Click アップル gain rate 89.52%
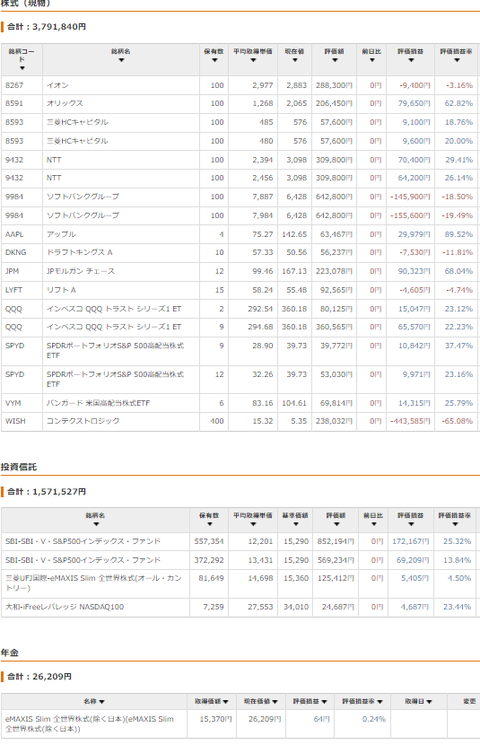The width and height of the screenshot is (480, 745). tap(459, 234)
